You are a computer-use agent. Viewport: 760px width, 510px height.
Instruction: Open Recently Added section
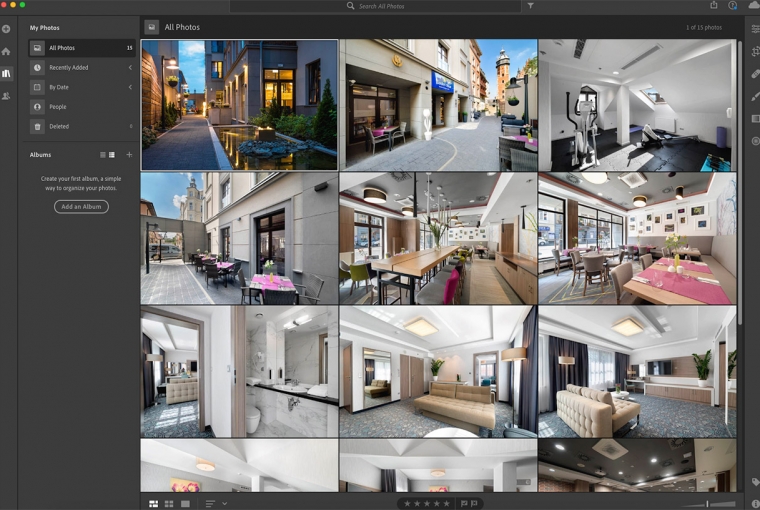tap(81, 68)
